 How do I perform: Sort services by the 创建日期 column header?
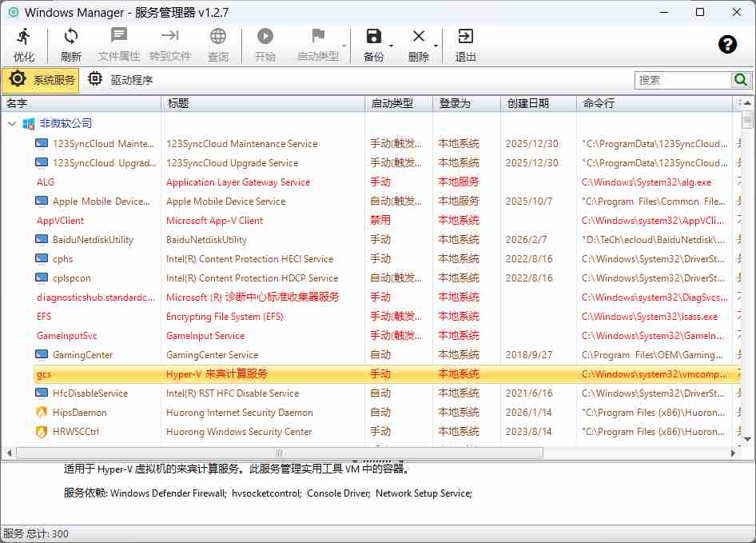[x=534, y=102]
